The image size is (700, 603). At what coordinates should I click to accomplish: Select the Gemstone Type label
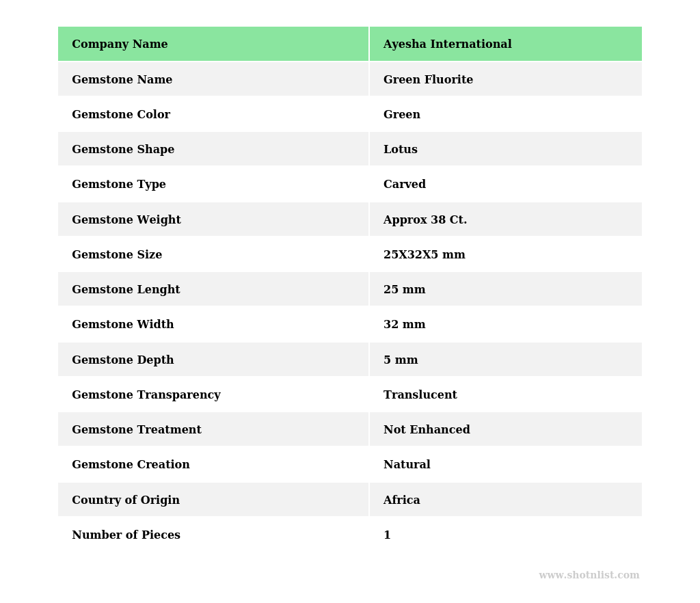[119, 185]
